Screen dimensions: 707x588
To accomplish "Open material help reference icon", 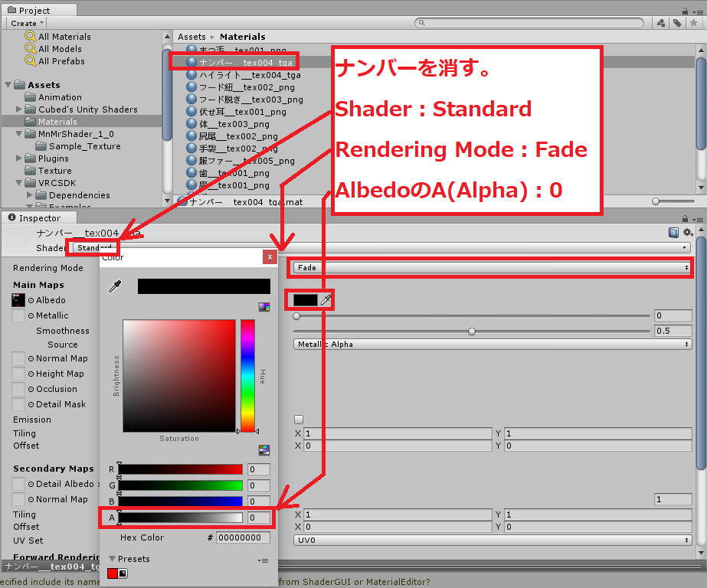I will pyautogui.click(x=673, y=233).
